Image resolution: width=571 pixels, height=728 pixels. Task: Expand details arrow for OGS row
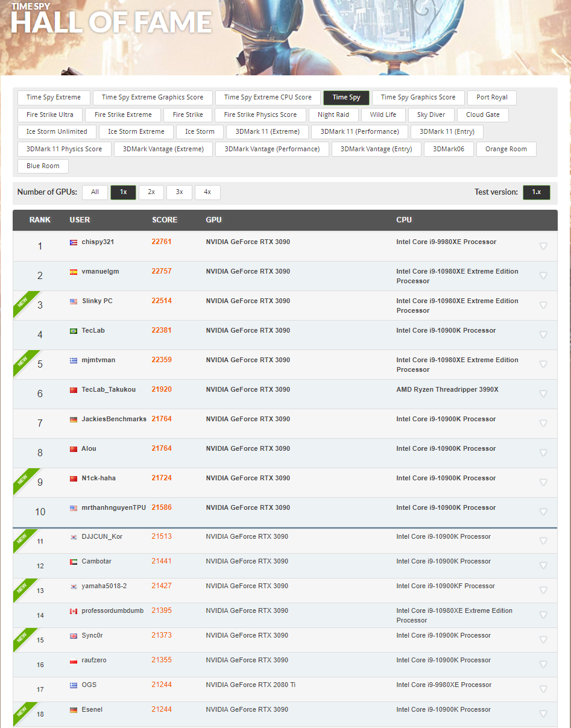click(x=543, y=689)
